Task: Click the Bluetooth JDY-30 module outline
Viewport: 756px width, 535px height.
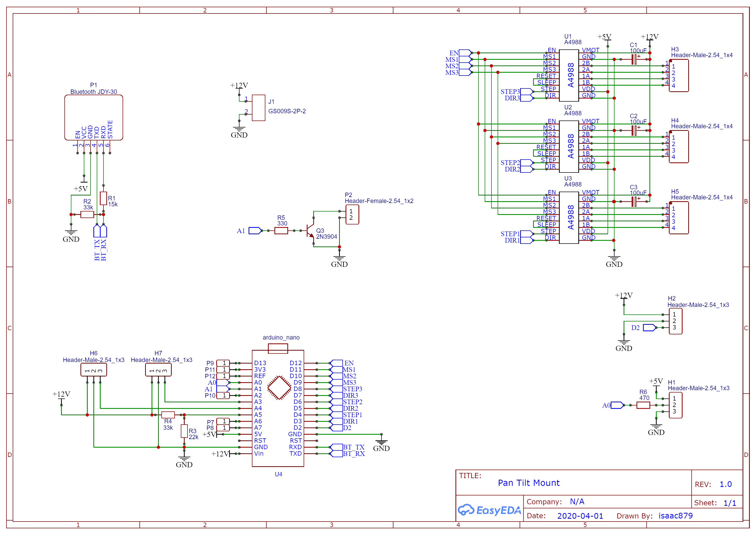Action: click(94, 118)
